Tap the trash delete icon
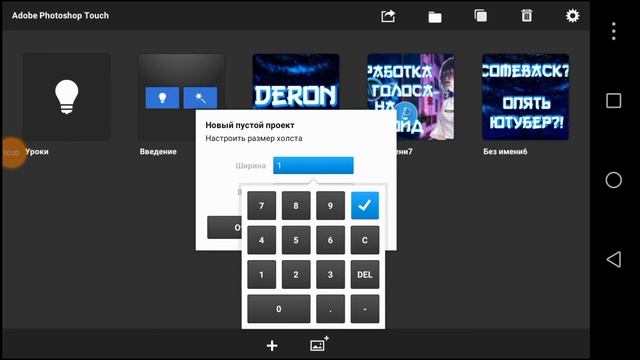Screen dimensions: 640x360 [x=527, y=16]
